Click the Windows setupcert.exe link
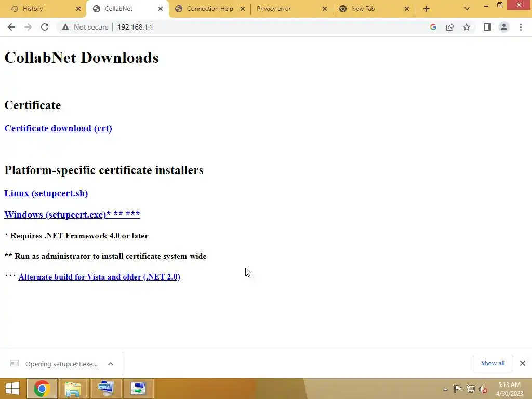Screen dimensions: 532x399 tap(72, 215)
